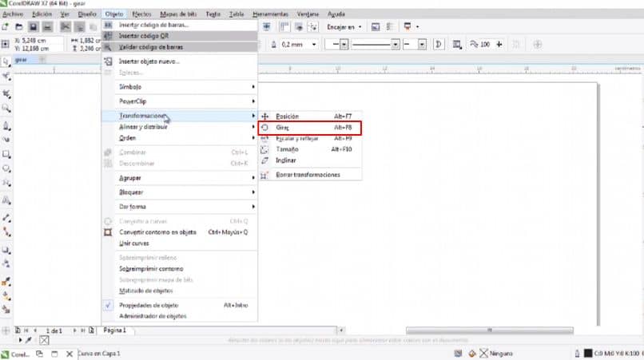Select the Eyedropper tool in the toolbox
The width and height of the screenshot is (644, 360).
click(6, 282)
